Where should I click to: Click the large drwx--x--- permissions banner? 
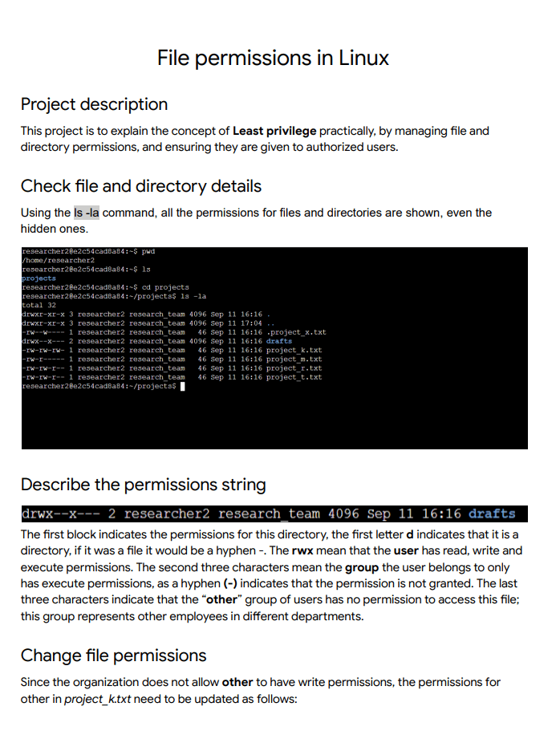click(274, 514)
